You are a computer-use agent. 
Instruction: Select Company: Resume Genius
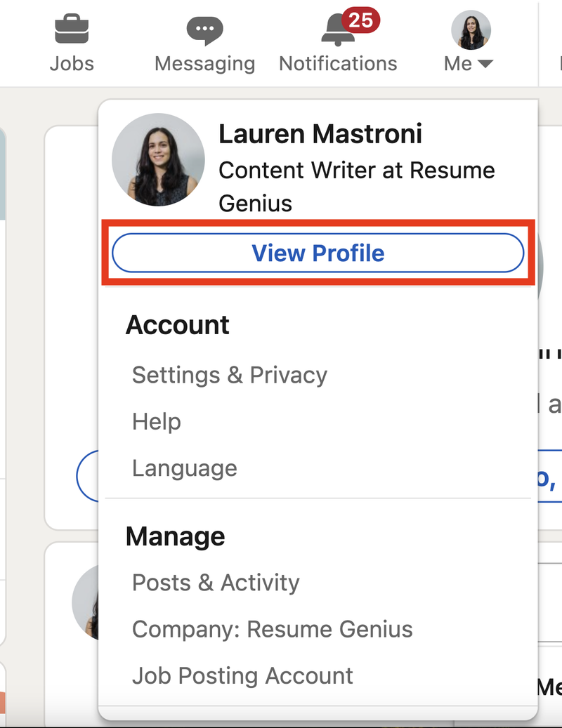coord(272,629)
